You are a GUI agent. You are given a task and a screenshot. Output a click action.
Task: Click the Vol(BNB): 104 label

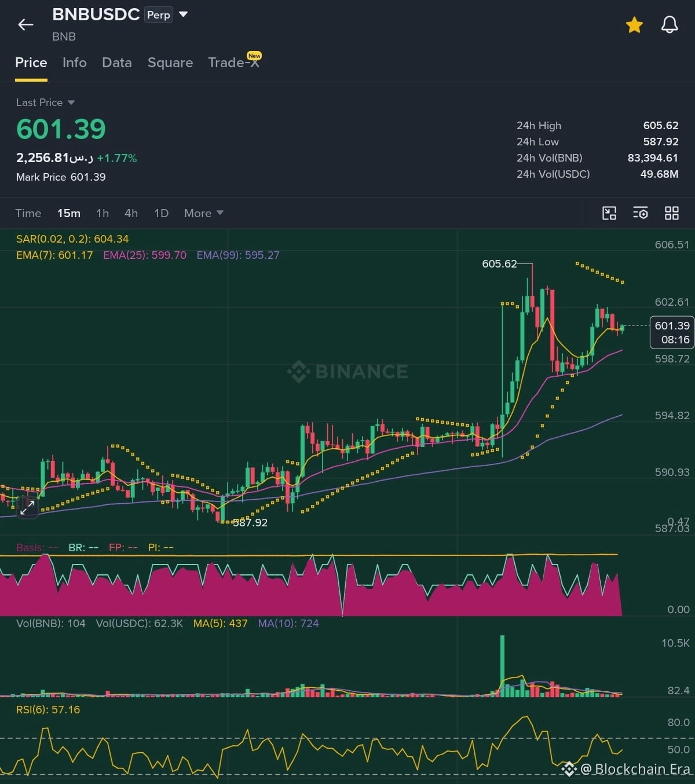[51, 624]
